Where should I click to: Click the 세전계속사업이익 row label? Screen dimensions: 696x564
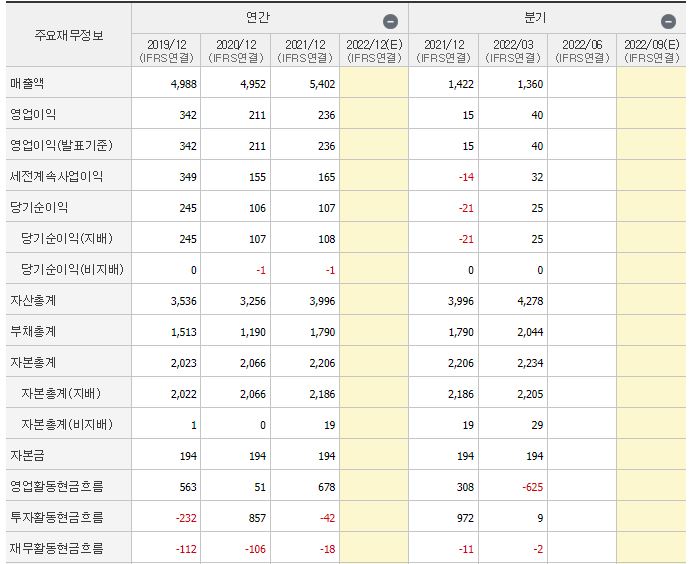tap(56, 177)
